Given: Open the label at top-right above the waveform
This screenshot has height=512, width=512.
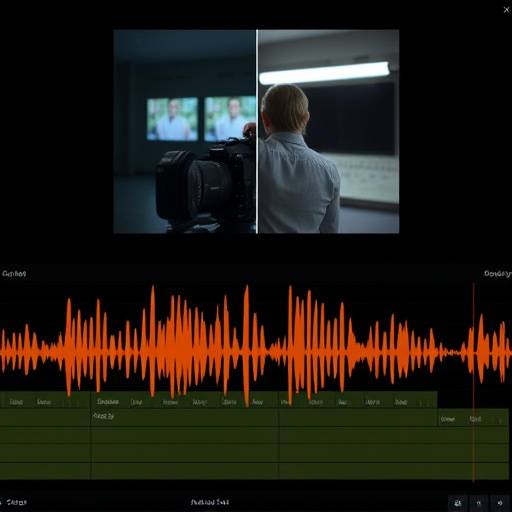Looking at the screenshot, I should tap(497, 274).
